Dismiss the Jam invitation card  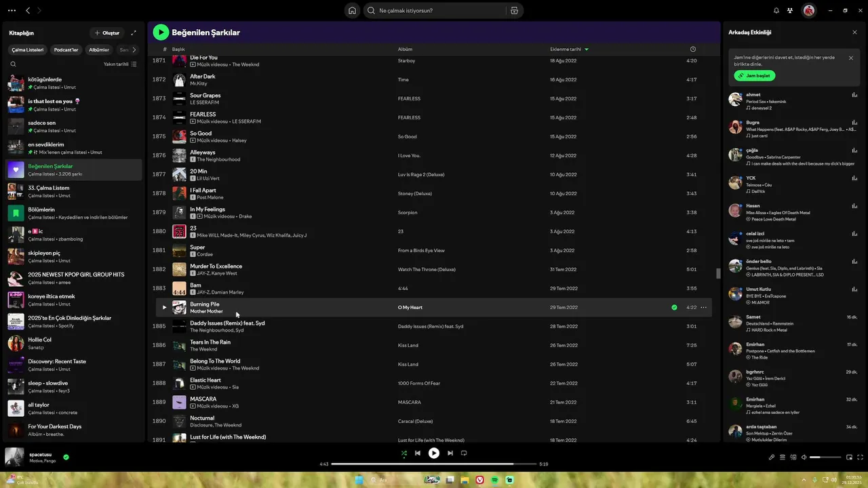851,58
